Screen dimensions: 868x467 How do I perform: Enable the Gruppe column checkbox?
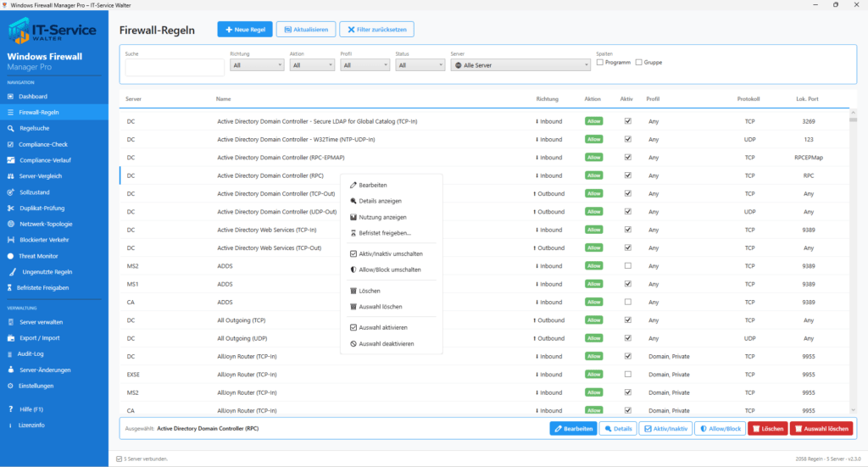pos(639,63)
